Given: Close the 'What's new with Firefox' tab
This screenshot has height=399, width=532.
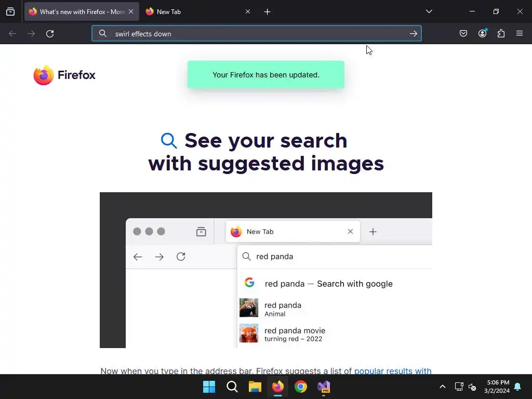Looking at the screenshot, I should pyautogui.click(x=131, y=11).
